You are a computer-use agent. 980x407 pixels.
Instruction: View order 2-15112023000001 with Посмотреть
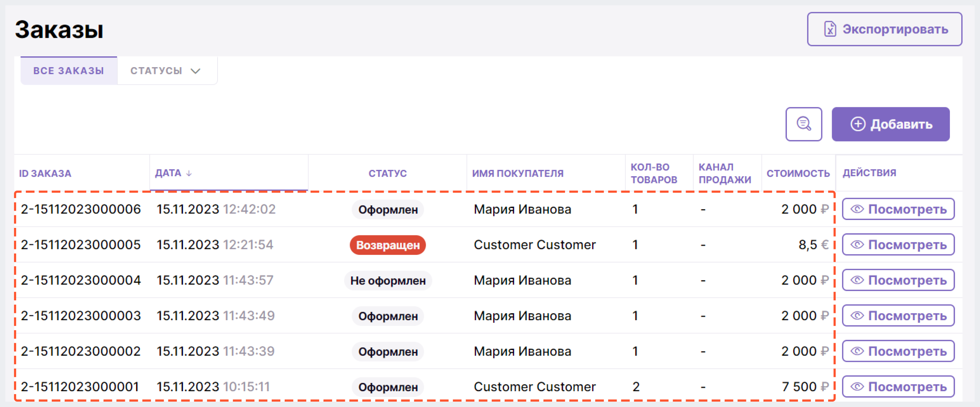pyautogui.click(x=898, y=387)
